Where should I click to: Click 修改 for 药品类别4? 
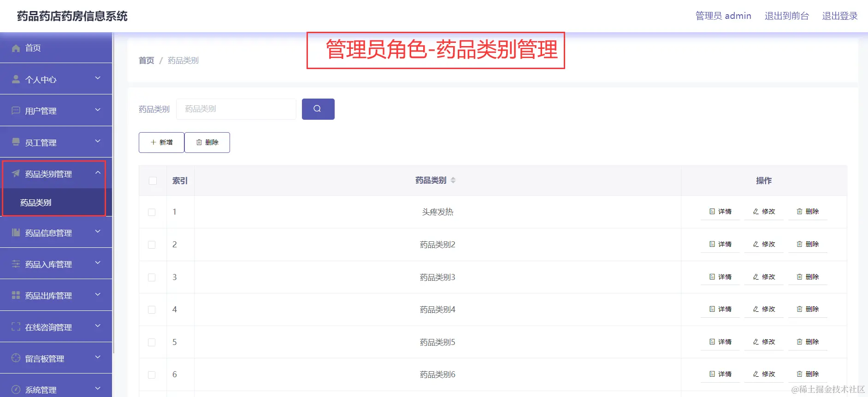[764, 309]
